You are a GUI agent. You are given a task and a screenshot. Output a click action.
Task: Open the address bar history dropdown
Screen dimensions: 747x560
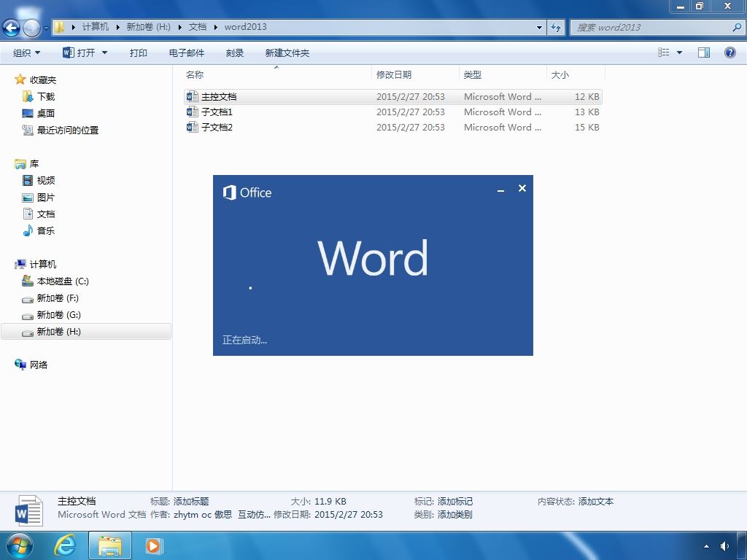[x=539, y=27]
